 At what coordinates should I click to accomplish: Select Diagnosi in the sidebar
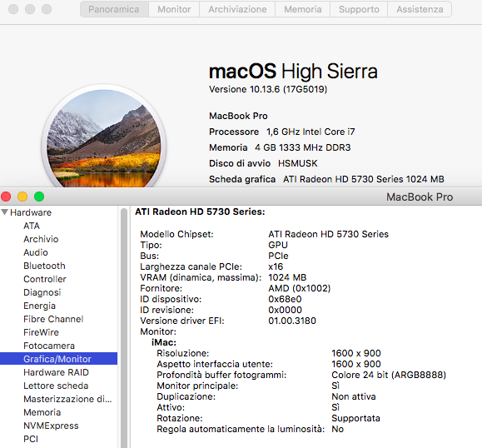click(x=42, y=292)
